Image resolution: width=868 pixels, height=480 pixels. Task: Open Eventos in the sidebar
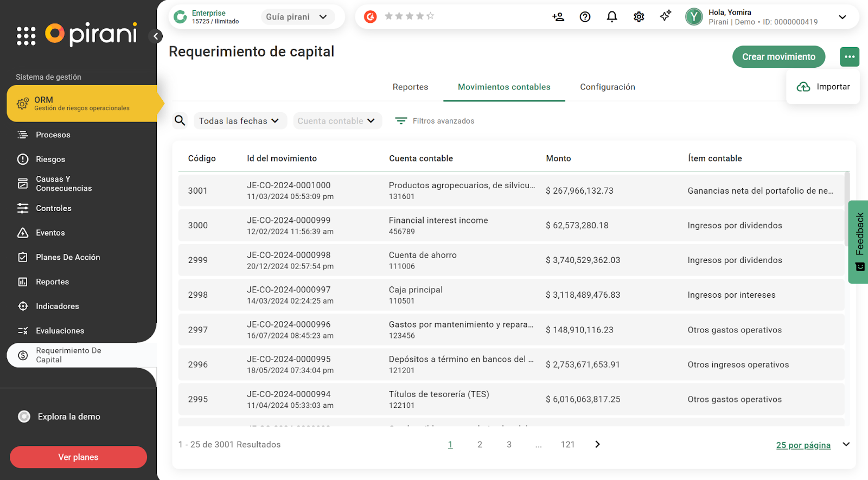tap(50, 233)
